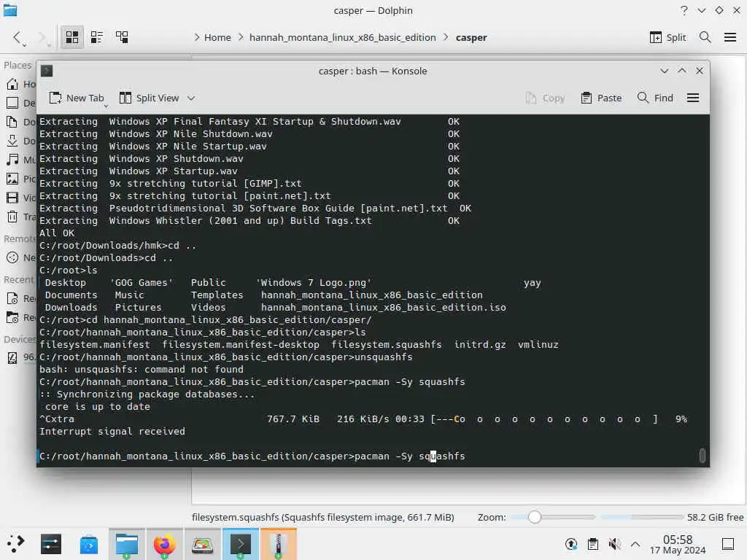This screenshot has width=747, height=560.
Task: Select Downloads in Places sidebar
Action: pyautogui.click(x=20, y=141)
